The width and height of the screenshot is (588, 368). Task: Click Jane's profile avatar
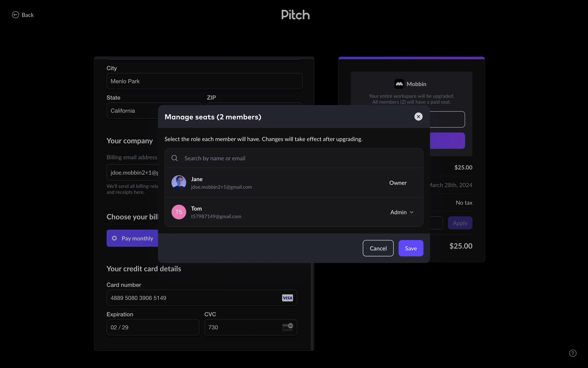point(179,182)
